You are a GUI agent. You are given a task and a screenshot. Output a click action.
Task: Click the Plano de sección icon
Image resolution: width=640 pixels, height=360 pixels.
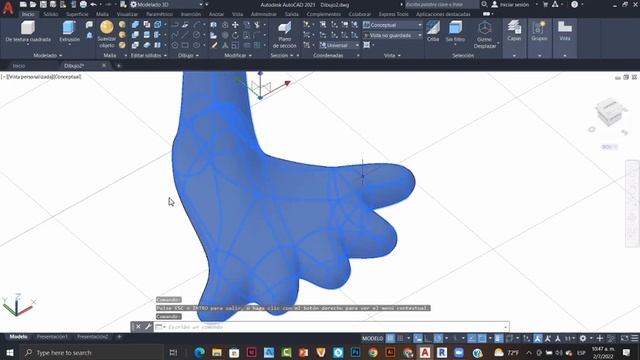tap(284, 29)
